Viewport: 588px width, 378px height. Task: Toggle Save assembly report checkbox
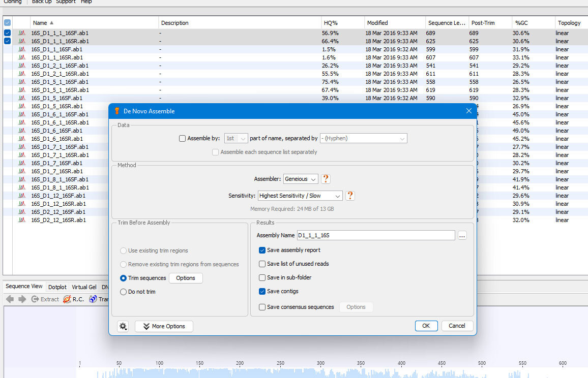(x=262, y=250)
